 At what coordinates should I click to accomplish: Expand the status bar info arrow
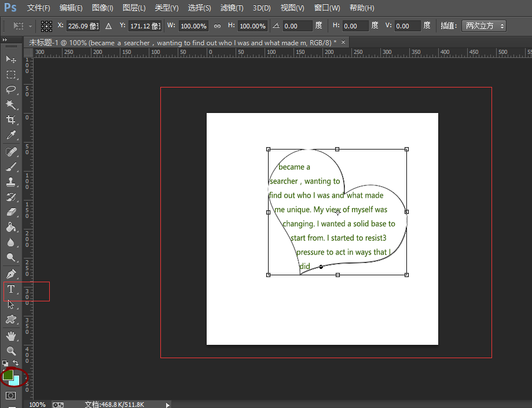click(x=168, y=405)
